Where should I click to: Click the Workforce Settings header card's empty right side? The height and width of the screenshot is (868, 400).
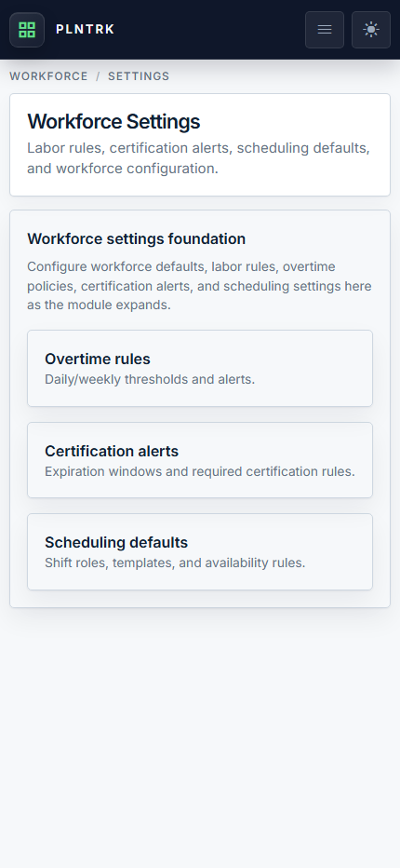299,121
